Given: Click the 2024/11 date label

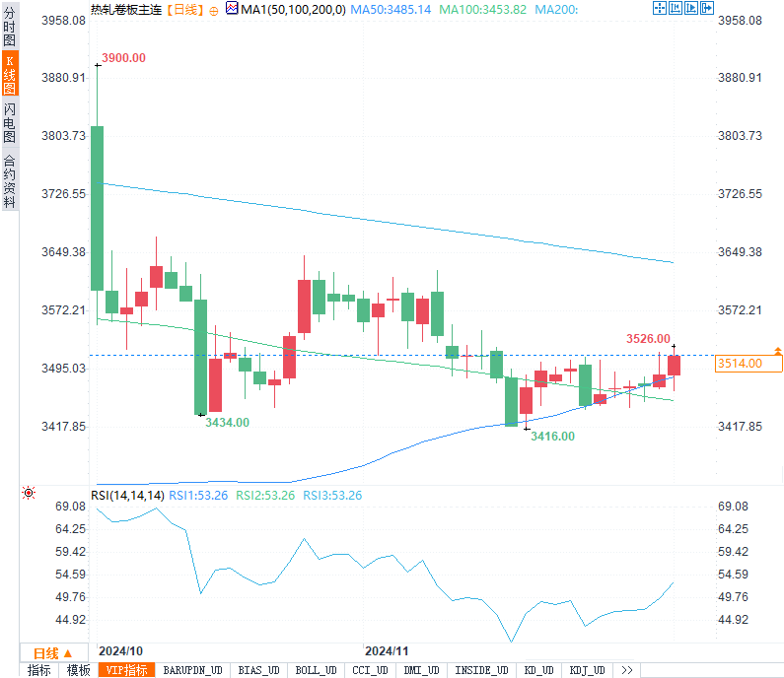Looking at the screenshot, I should click(x=387, y=651).
